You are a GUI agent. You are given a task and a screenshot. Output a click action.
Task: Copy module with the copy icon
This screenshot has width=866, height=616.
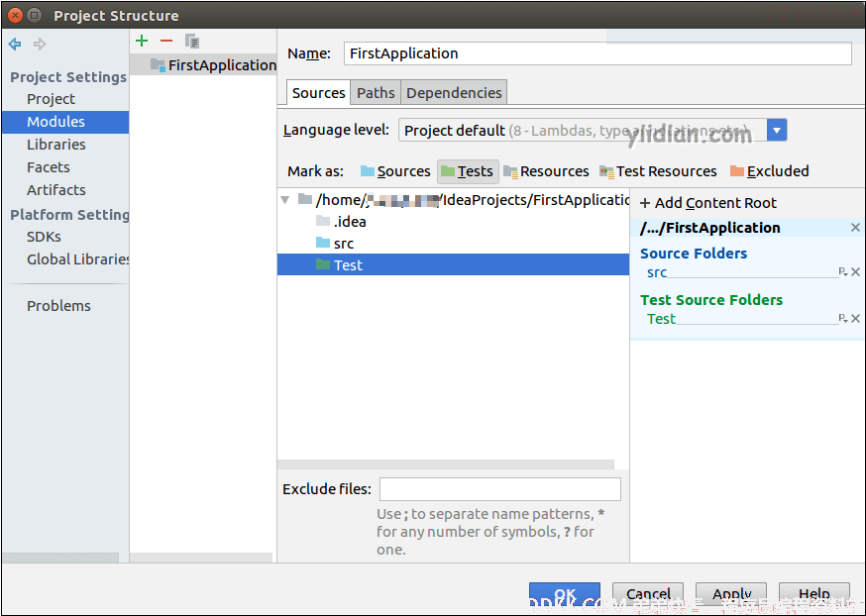pos(191,41)
